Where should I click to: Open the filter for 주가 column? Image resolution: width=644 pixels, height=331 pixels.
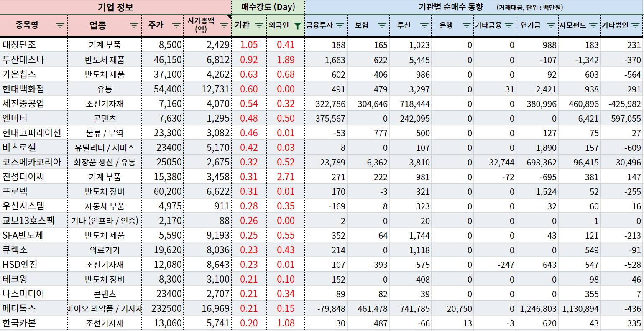point(176,25)
